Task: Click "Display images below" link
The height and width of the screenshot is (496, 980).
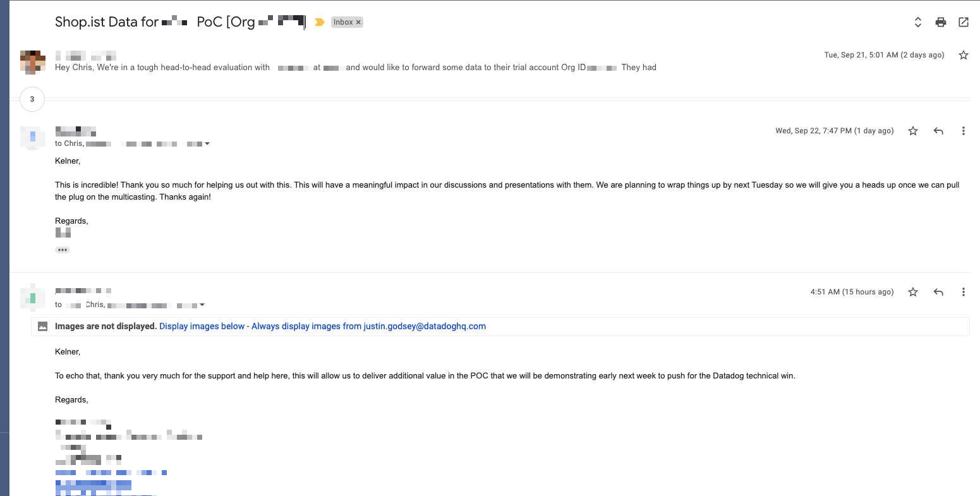Action: (x=202, y=326)
